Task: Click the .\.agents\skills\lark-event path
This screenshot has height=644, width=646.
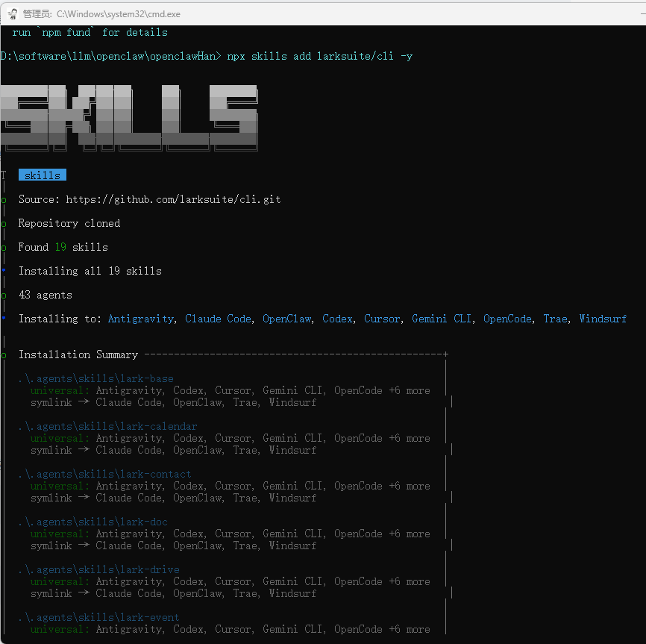Action: point(98,617)
